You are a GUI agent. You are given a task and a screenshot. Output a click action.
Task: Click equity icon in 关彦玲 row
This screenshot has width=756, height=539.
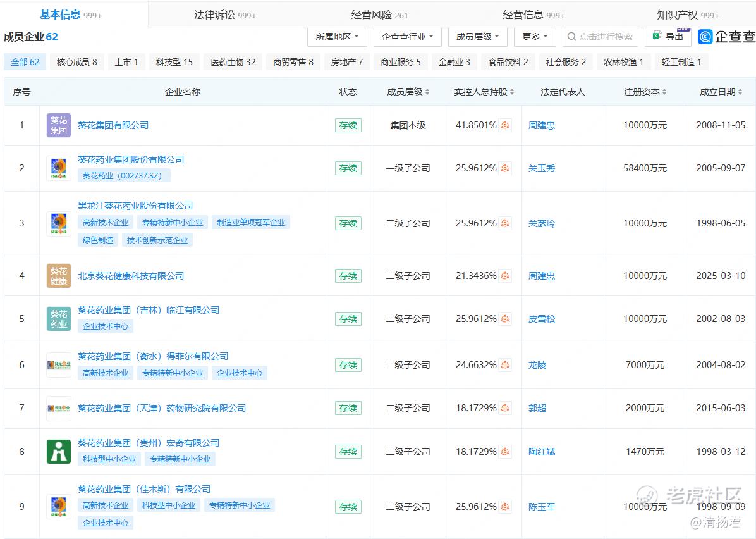505,223
